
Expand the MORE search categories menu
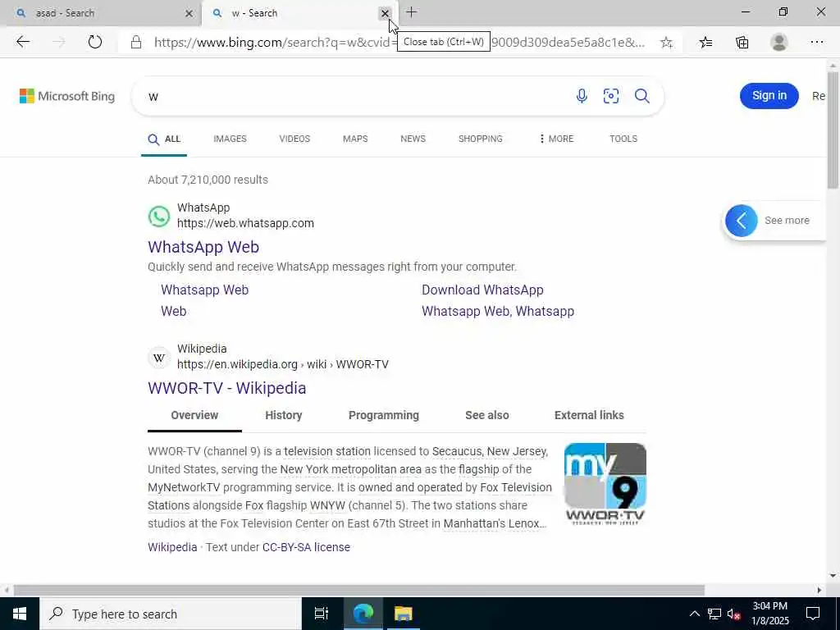(556, 139)
